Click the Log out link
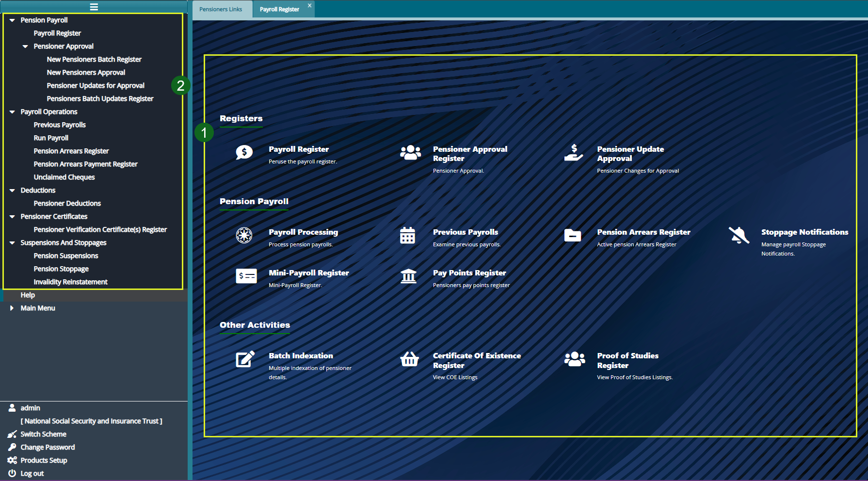The height and width of the screenshot is (481, 868). (32, 474)
